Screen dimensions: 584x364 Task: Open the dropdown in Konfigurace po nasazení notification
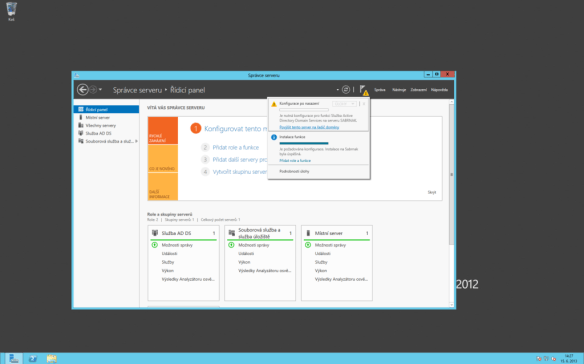(x=344, y=104)
